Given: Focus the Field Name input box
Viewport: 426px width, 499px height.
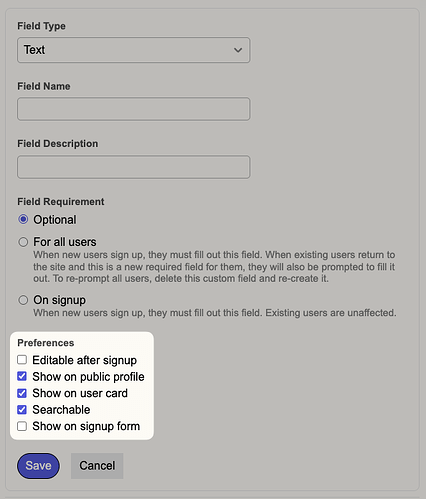Looking at the screenshot, I should (133, 109).
